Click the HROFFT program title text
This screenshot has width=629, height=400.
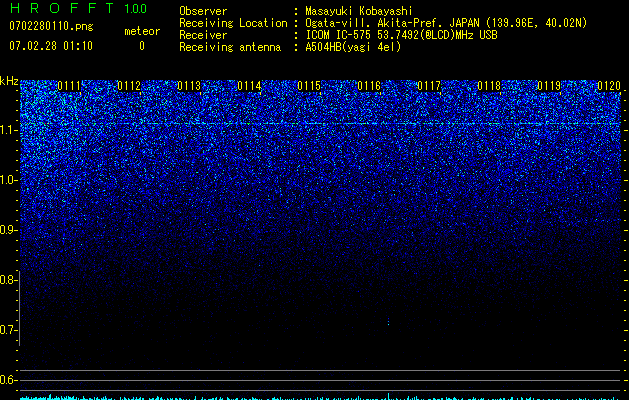tap(62, 8)
